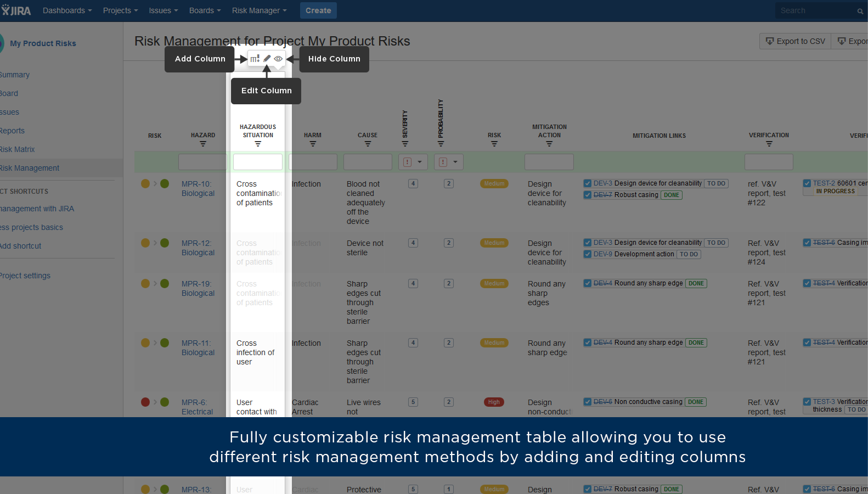Click the filter icon under HARM header
The width and height of the screenshot is (868, 494).
[x=313, y=144]
